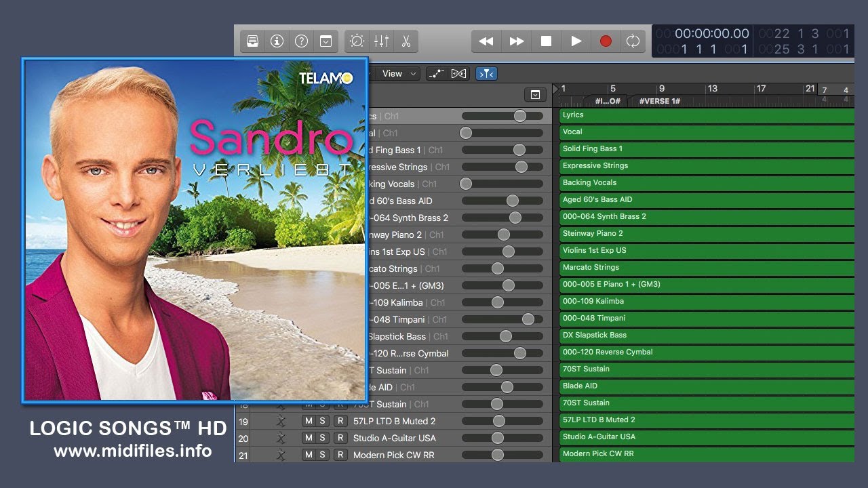Show the Inspector via the info icon

(x=277, y=41)
